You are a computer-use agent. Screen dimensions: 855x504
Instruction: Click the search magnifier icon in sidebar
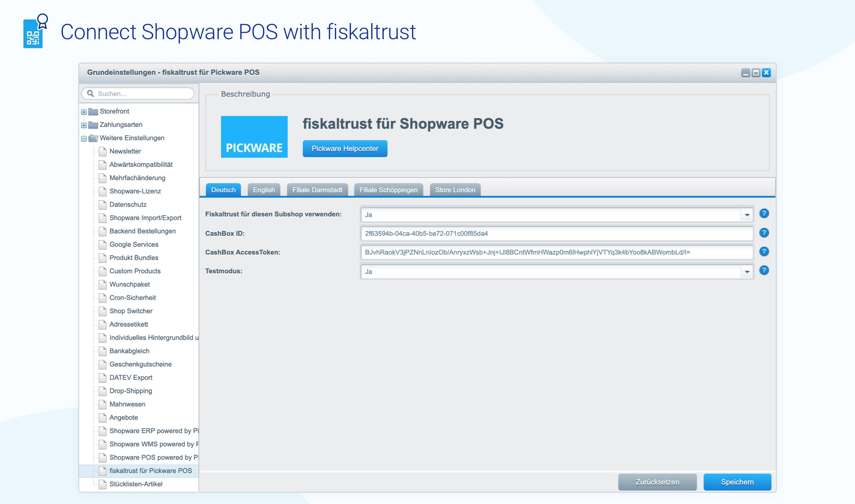[90, 93]
